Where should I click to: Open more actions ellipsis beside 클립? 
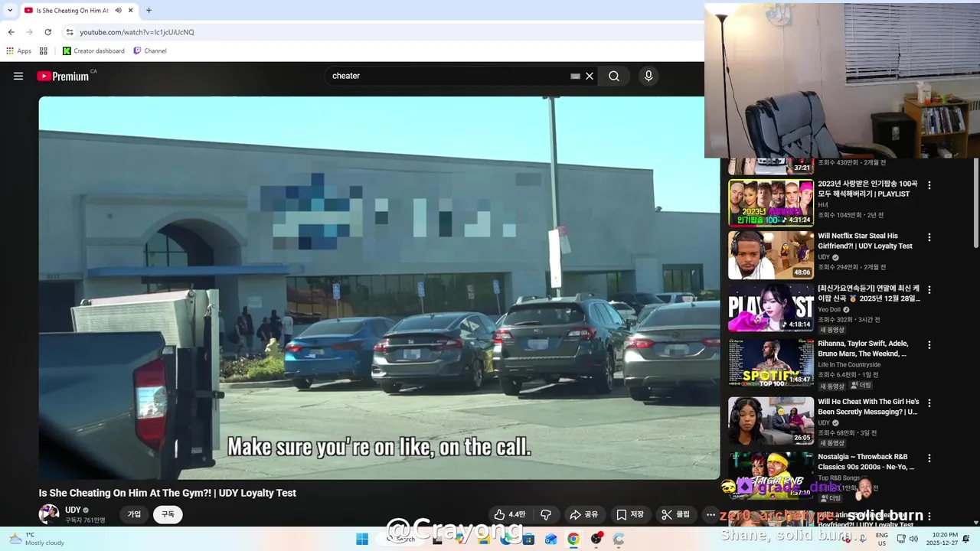710,514
